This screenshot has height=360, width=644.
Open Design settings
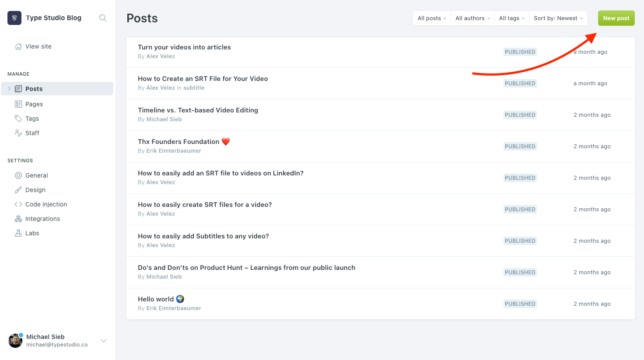pos(35,190)
